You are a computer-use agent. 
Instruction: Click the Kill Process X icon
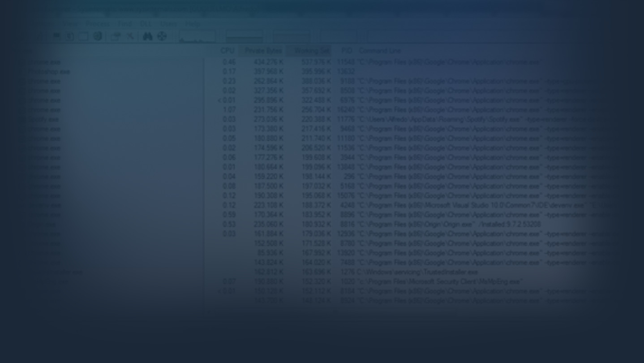[130, 36]
